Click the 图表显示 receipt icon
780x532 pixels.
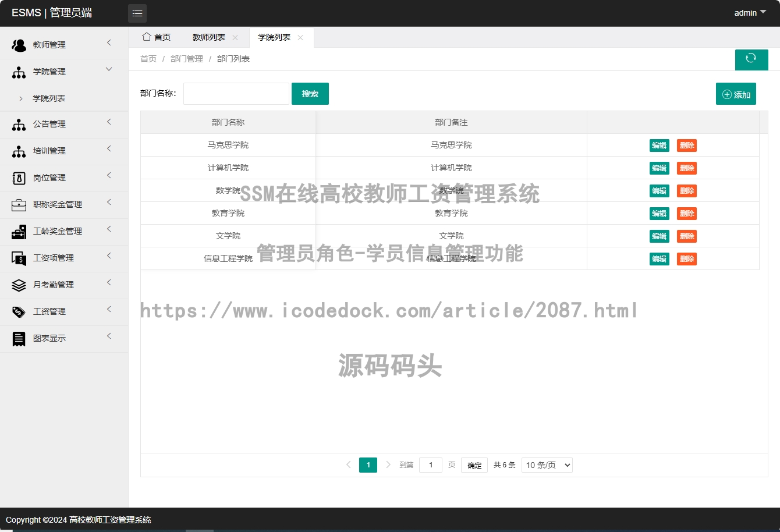click(19, 339)
